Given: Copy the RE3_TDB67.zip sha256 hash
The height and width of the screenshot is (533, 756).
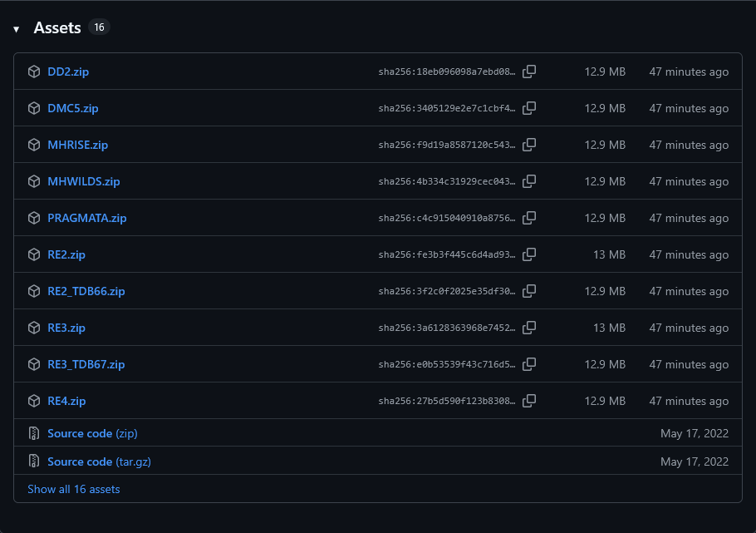Looking at the screenshot, I should 529,364.
